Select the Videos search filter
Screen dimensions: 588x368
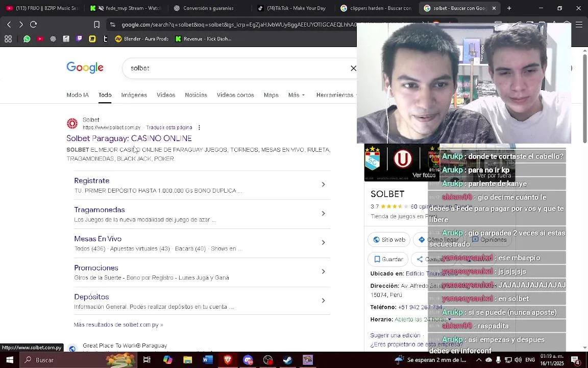tap(166, 95)
